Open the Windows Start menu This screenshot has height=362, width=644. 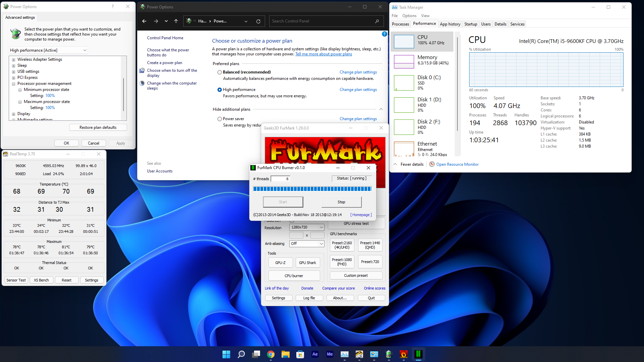click(226, 354)
